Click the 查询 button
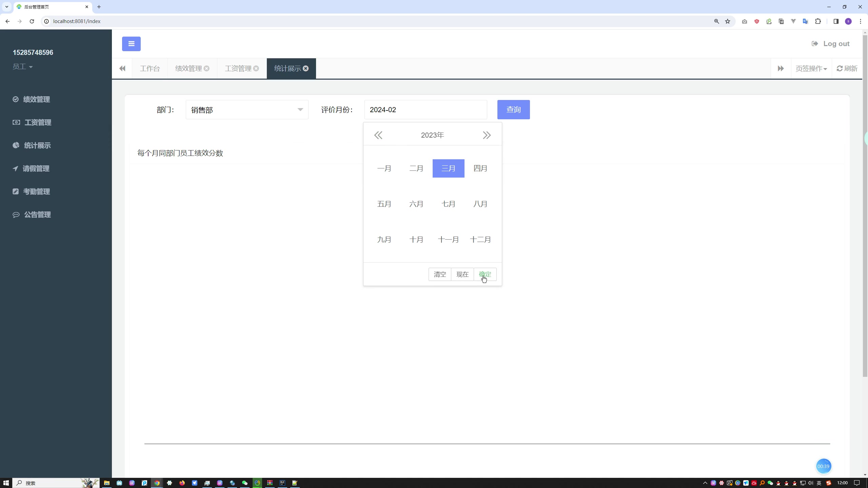Image resolution: width=868 pixels, height=488 pixels. 513,110
